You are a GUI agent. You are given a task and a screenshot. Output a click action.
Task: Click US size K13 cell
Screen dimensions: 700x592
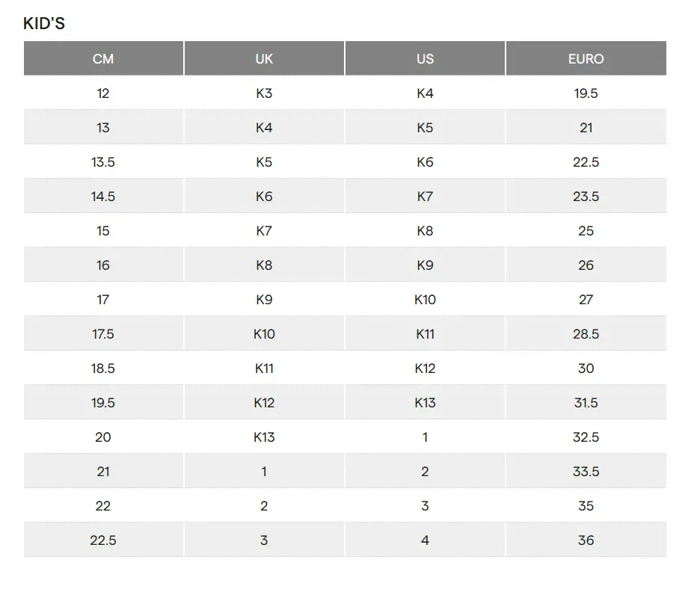[x=425, y=403]
